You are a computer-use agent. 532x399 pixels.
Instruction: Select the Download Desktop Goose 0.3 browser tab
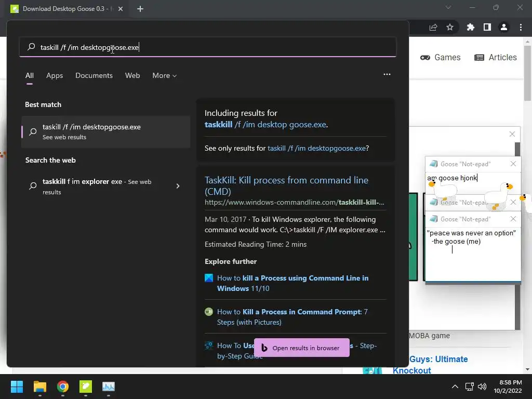coord(67,9)
